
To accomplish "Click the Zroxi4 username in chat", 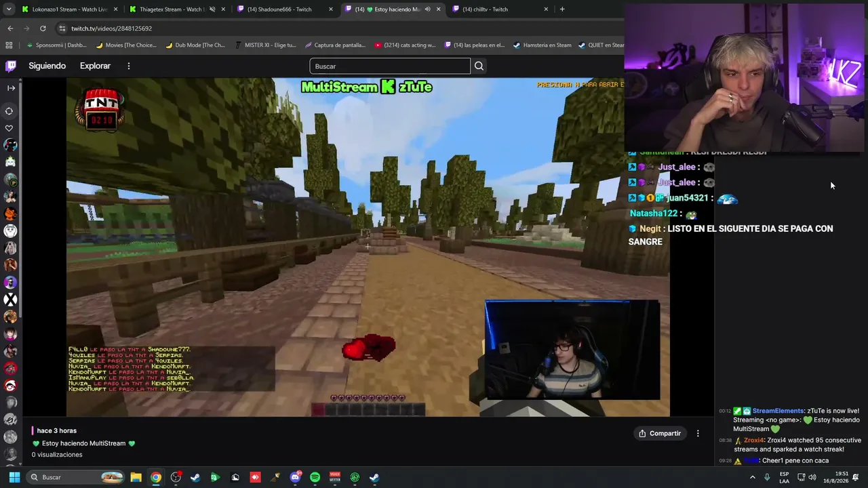I will pyautogui.click(x=754, y=440).
